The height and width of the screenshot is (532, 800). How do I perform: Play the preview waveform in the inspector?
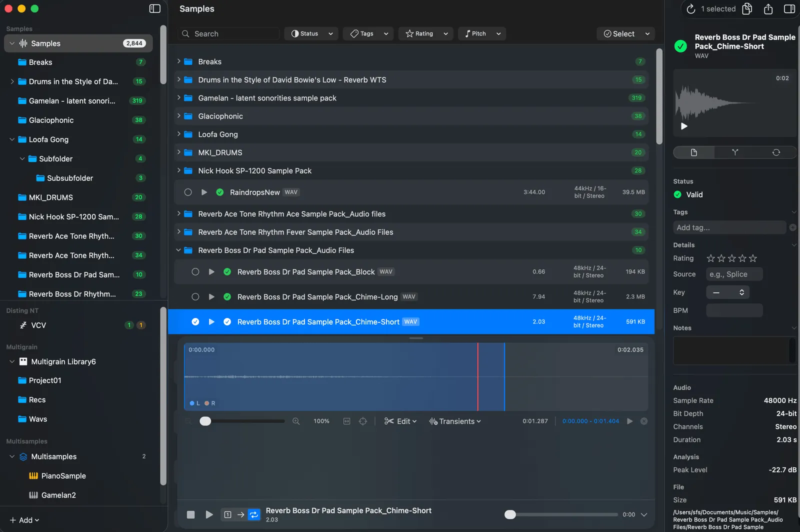pyautogui.click(x=684, y=126)
